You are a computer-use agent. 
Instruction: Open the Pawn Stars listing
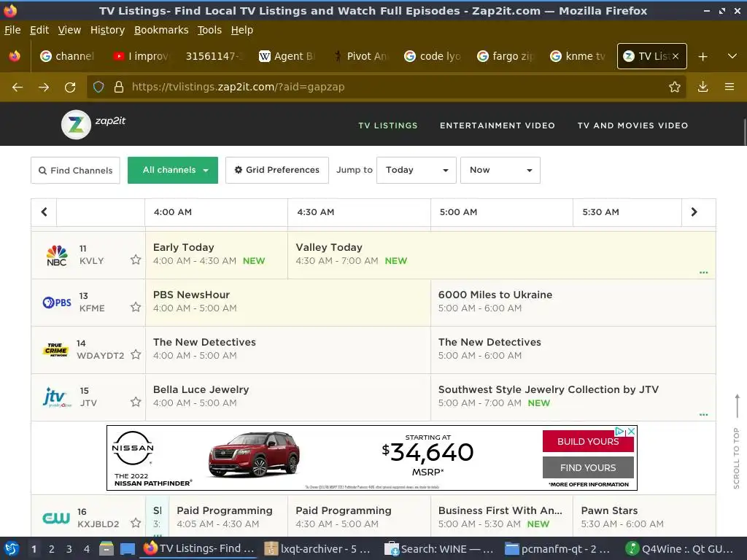[x=643, y=517]
